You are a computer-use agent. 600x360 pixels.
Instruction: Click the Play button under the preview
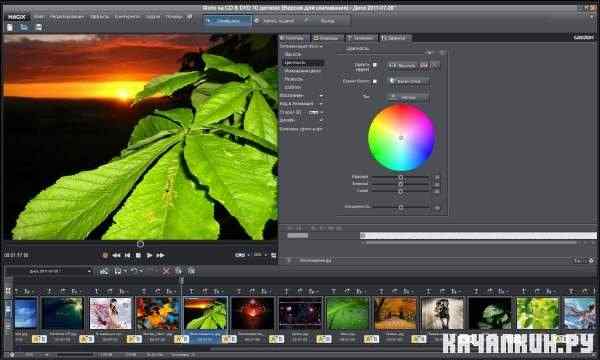(149, 255)
